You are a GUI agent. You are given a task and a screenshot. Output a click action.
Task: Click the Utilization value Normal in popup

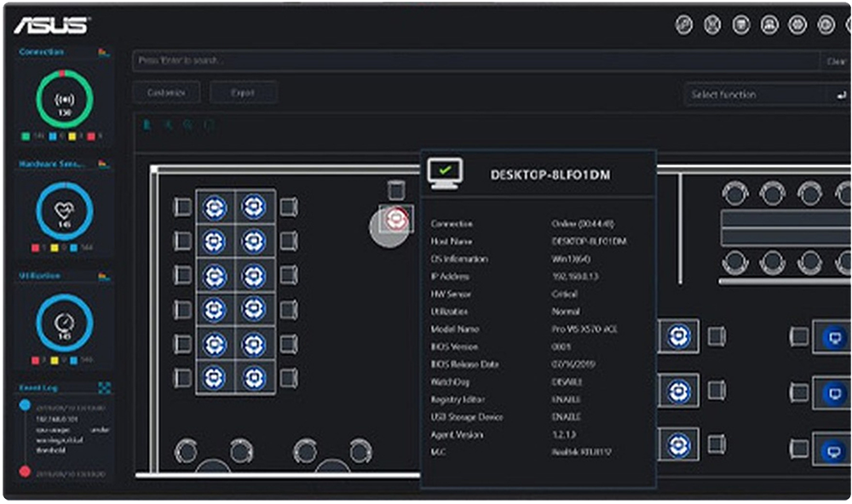566,312
